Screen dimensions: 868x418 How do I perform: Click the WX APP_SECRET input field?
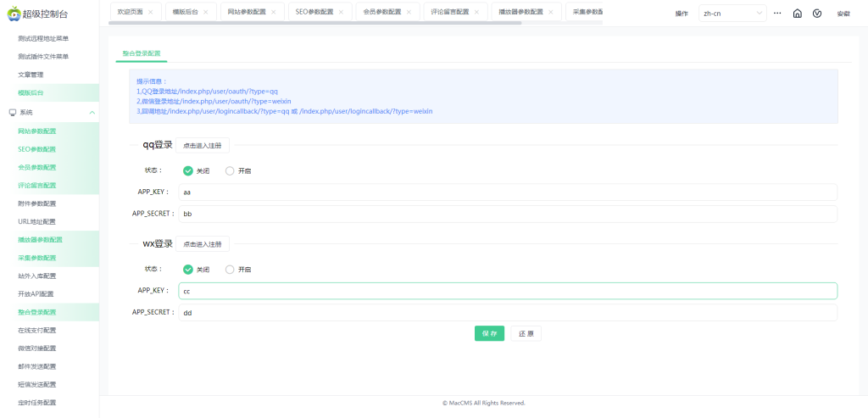click(507, 313)
